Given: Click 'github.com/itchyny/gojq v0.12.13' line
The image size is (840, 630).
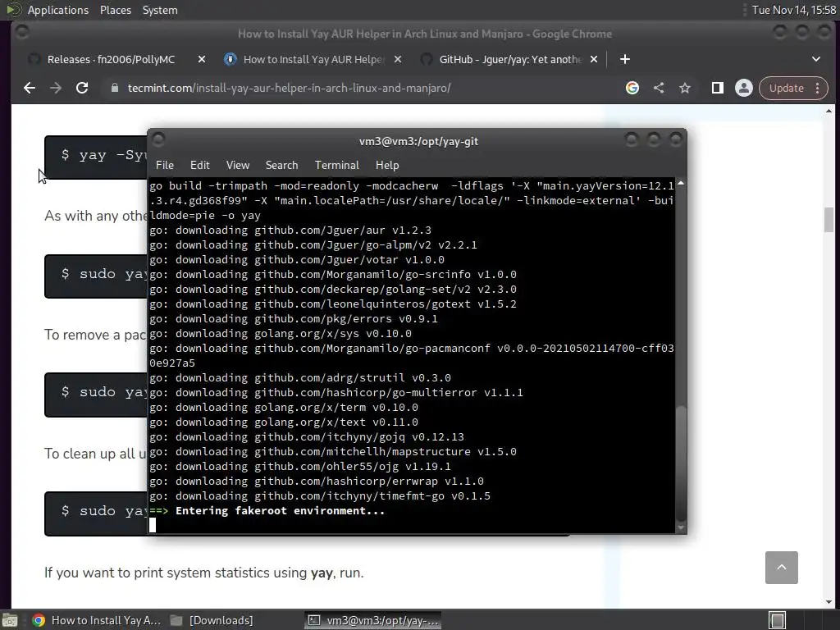Looking at the screenshot, I should 307,437.
